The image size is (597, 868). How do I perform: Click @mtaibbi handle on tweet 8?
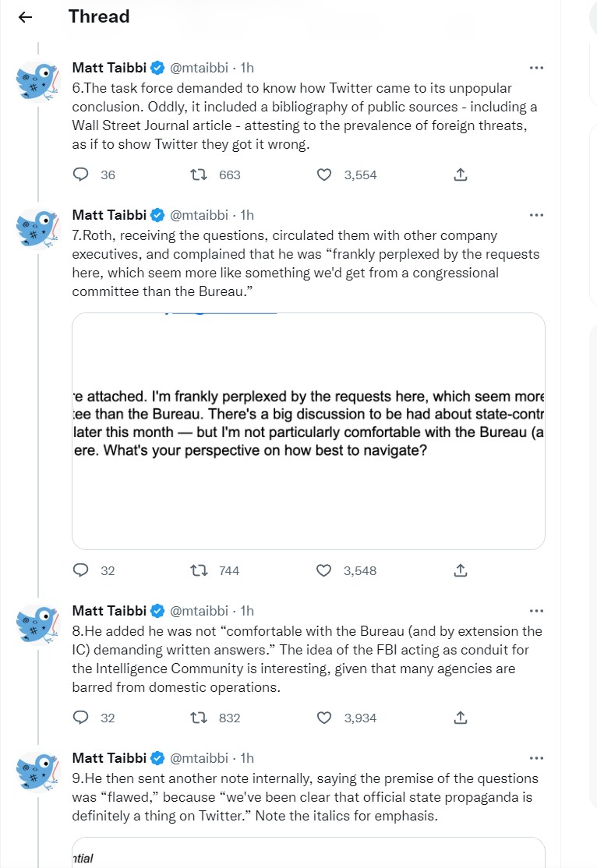(x=199, y=611)
